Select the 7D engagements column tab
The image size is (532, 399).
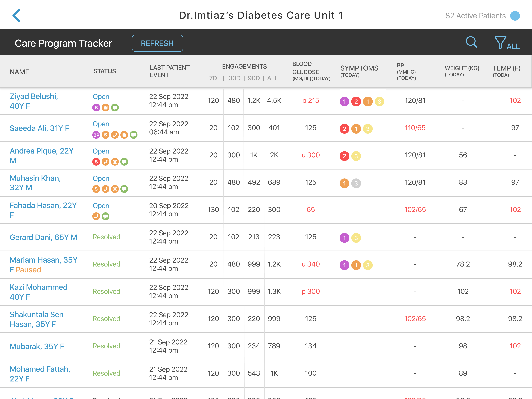pyautogui.click(x=213, y=78)
